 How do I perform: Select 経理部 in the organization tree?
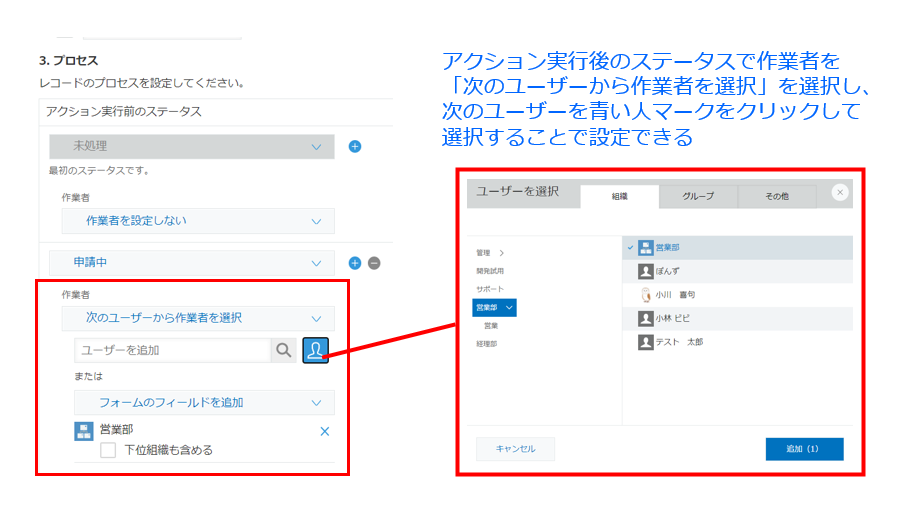tap(486, 344)
